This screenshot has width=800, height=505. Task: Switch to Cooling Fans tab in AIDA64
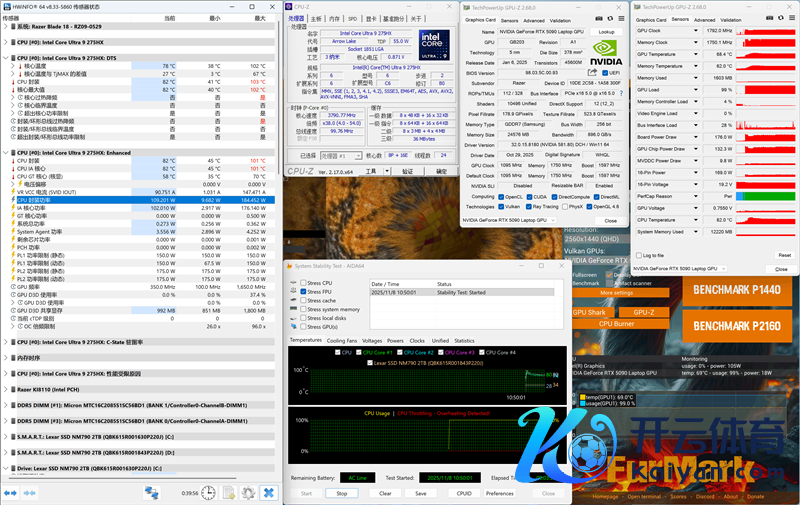[342, 341]
